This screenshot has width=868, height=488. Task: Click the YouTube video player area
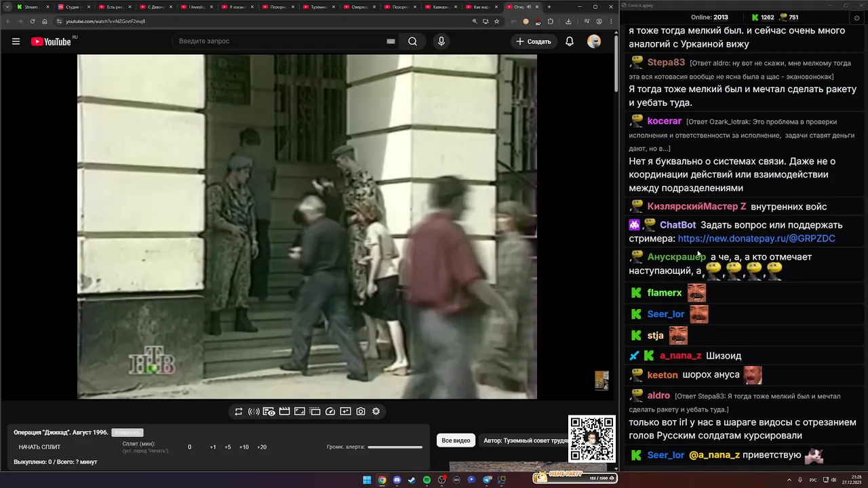pos(307,226)
